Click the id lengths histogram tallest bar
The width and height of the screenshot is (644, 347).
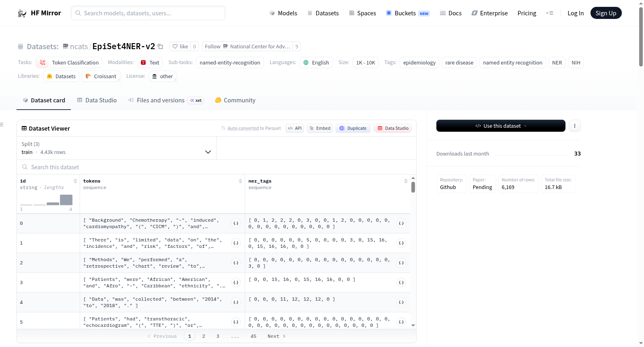(66, 200)
